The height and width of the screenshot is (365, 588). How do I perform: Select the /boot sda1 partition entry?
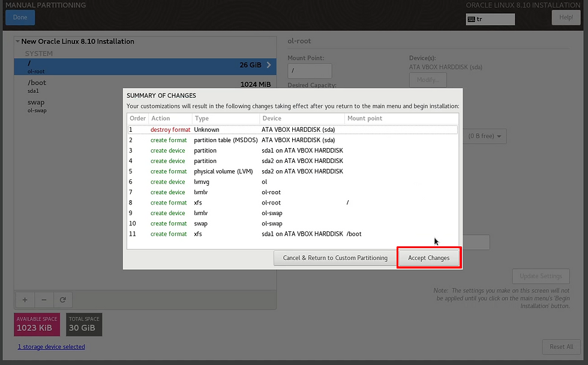coord(145,86)
